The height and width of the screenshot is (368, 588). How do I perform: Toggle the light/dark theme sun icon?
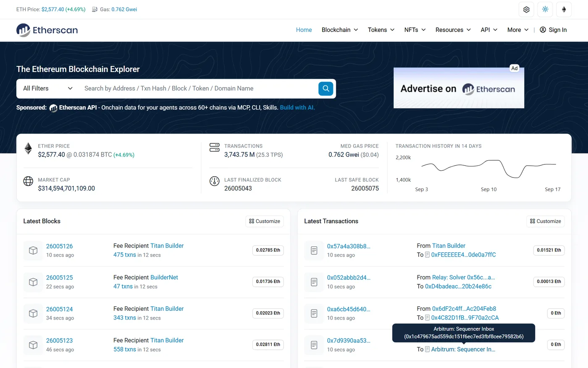pyautogui.click(x=545, y=9)
